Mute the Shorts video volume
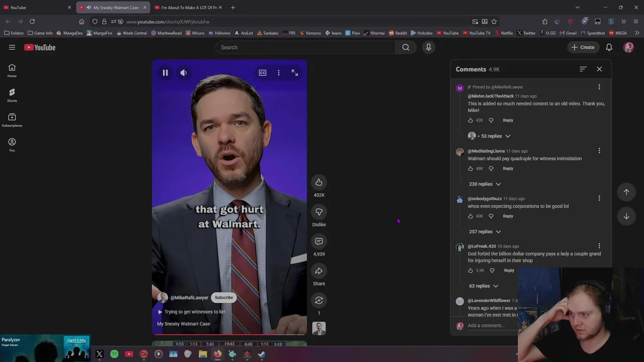The width and height of the screenshot is (644, 362). point(184,73)
